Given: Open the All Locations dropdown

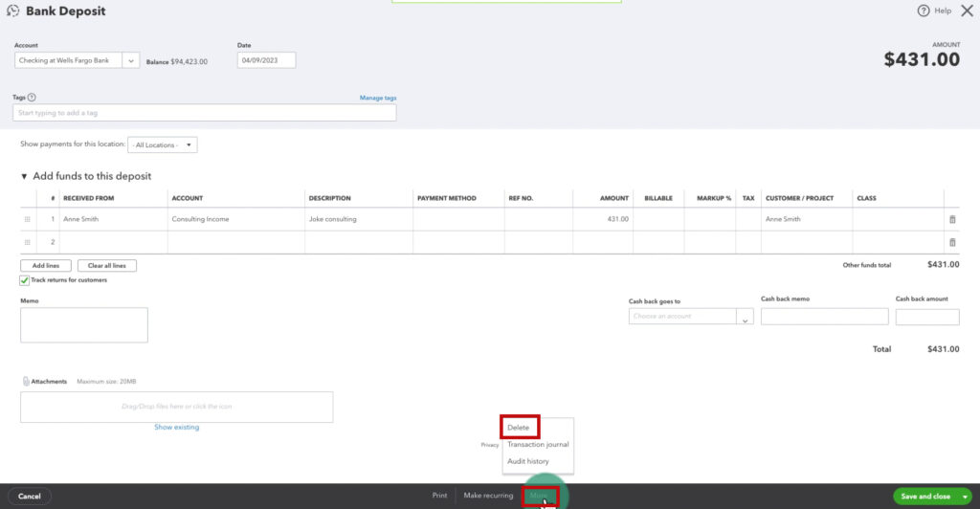Looking at the screenshot, I should click(x=163, y=144).
